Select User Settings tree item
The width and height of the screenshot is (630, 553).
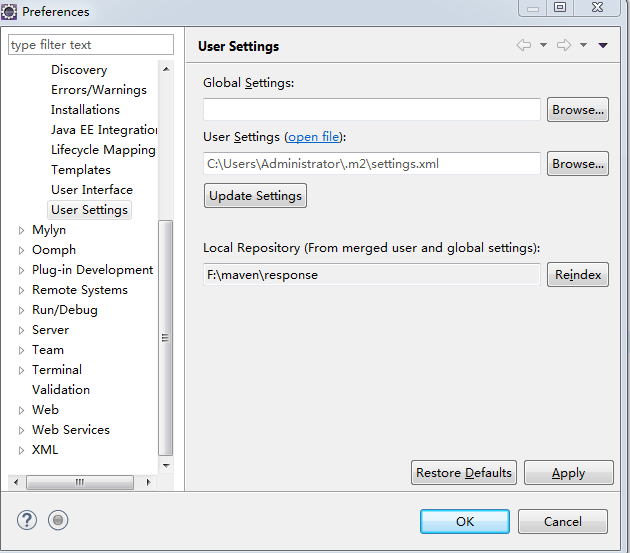(89, 210)
